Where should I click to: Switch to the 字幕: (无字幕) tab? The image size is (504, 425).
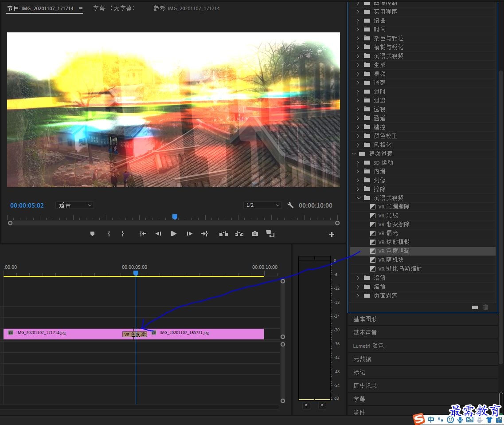point(114,8)
